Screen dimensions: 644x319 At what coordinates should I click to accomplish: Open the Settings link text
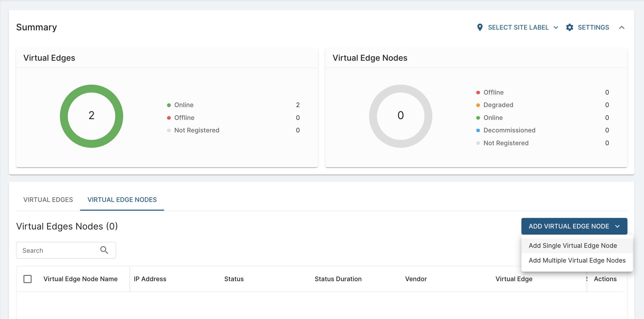pos(593,27)
